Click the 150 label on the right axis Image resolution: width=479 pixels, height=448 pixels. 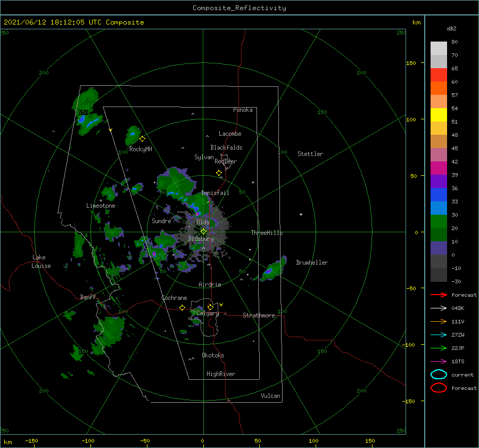click(411, 63)
